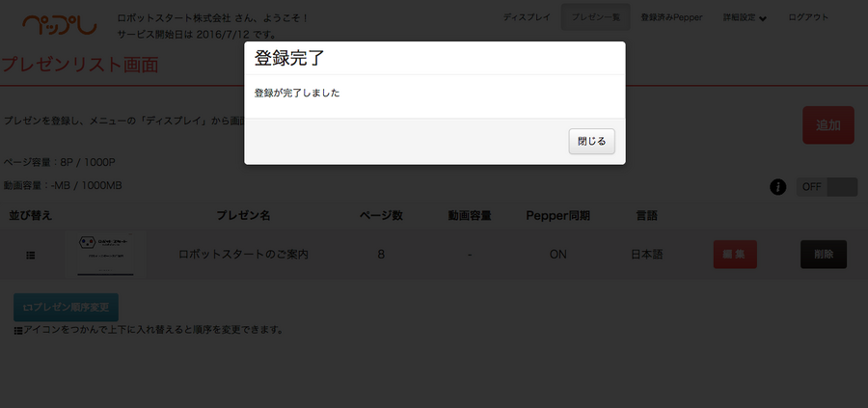Image resolution: width=868 pixels, height=408 pixels.
Task: Click the red 編集 button in the row
Action: point(734,255)
